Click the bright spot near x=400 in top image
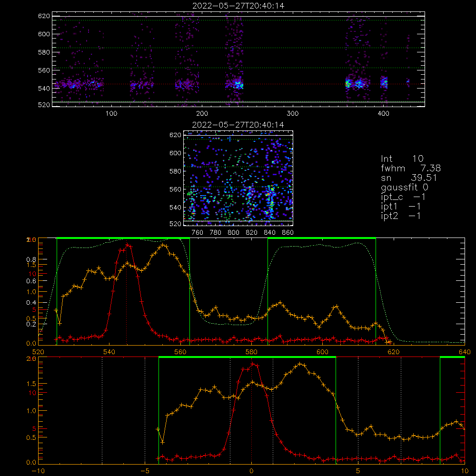The height and width of the screenshot is (476, 476). coord(384,82)
